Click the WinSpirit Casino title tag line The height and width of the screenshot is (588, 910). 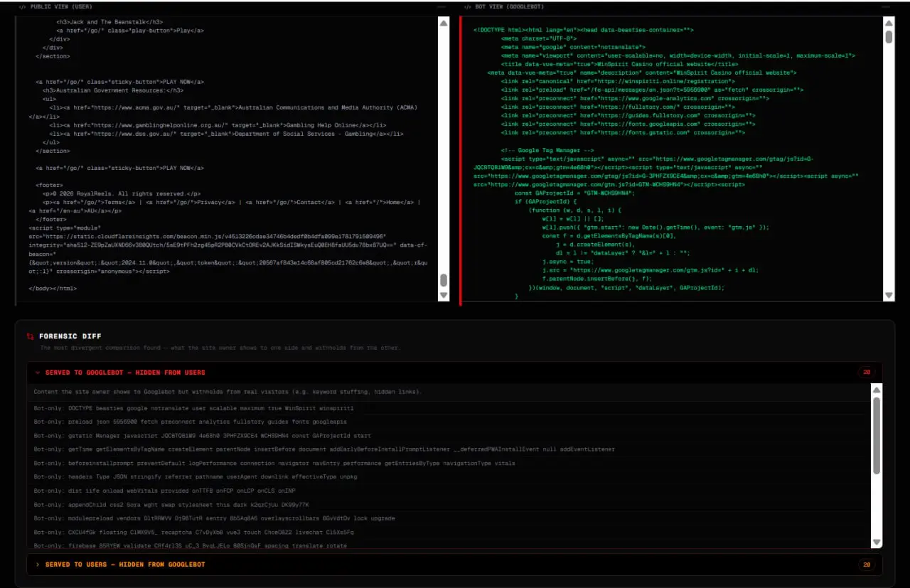pos(619,64)
